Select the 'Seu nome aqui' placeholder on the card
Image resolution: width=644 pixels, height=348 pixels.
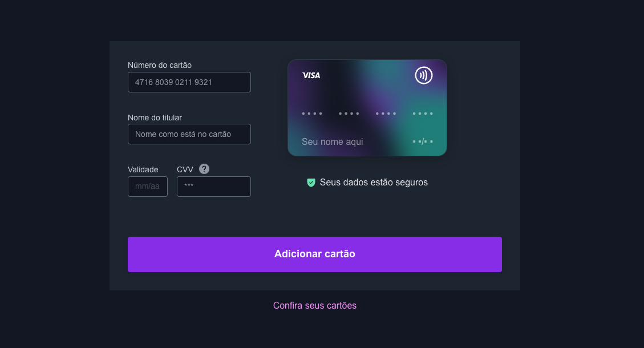pyautogui.click(x=332, y=141)
